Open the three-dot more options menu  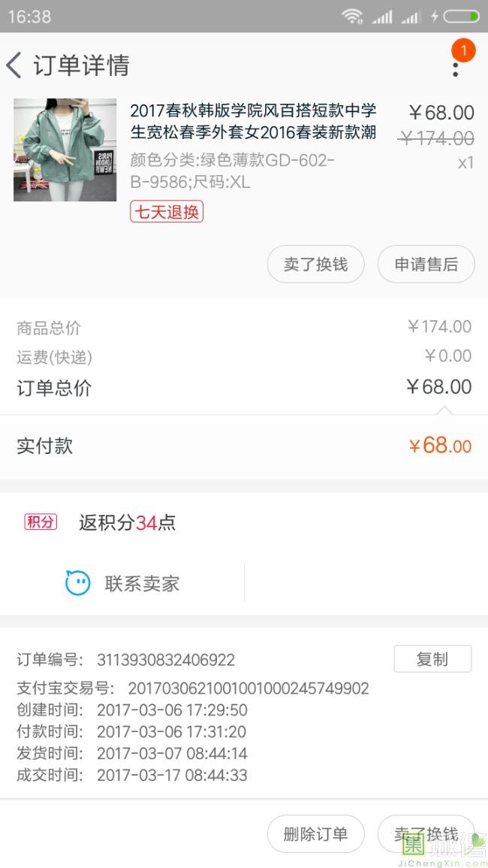[x=455, y=69]
